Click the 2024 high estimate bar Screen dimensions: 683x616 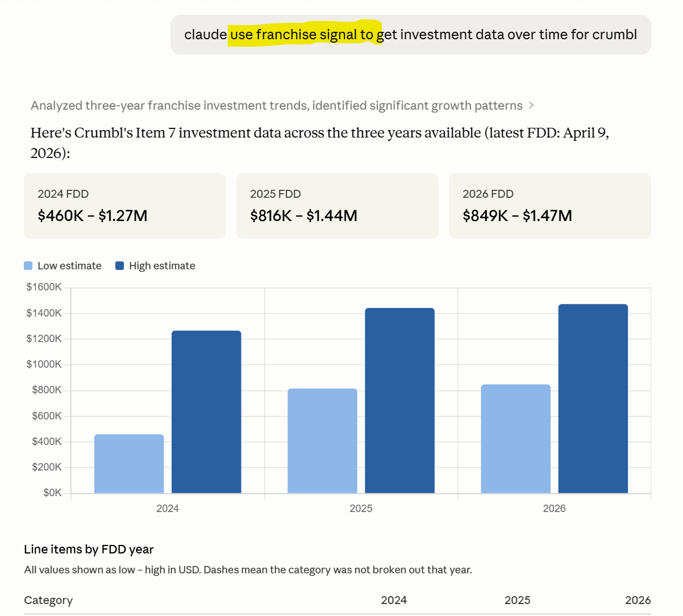point(206,412)
